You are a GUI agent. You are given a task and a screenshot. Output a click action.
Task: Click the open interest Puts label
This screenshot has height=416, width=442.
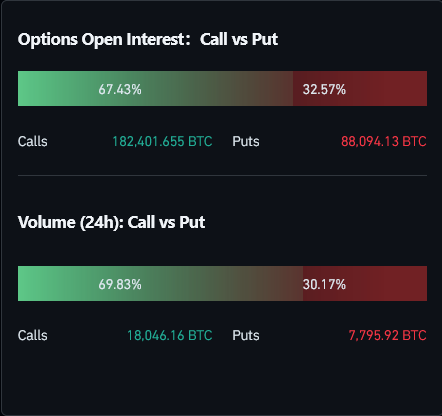(246, 141)
